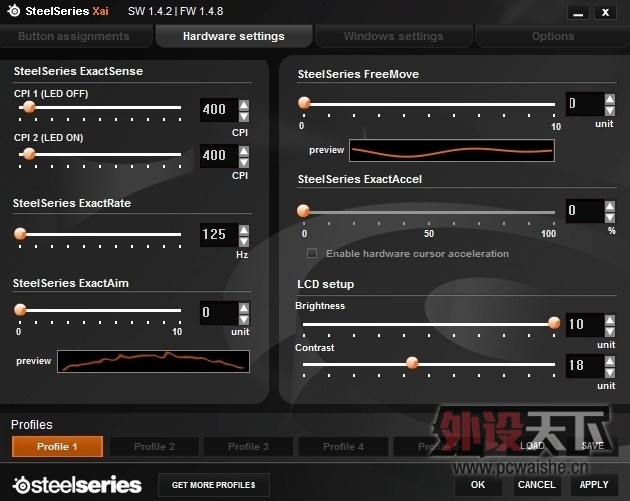Click ExactAim slider handle
Image resolution: width=630 pixels, height=501 pixels.
[x=20, y=309]
